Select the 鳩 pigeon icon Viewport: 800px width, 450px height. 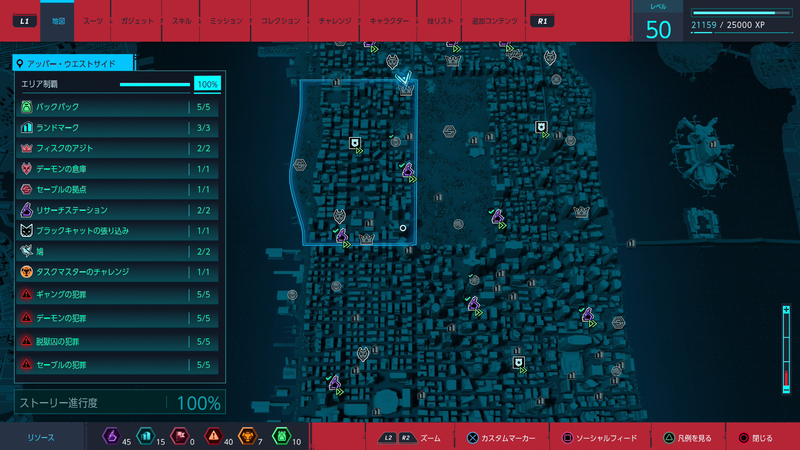(x=27, y=251)
